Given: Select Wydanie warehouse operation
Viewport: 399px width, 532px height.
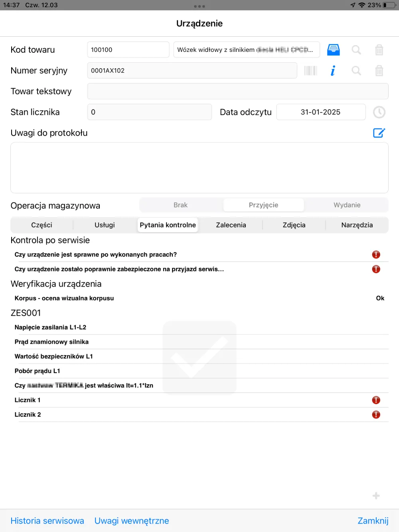Looking at the screenshot, I should click(x=347, y=205).
